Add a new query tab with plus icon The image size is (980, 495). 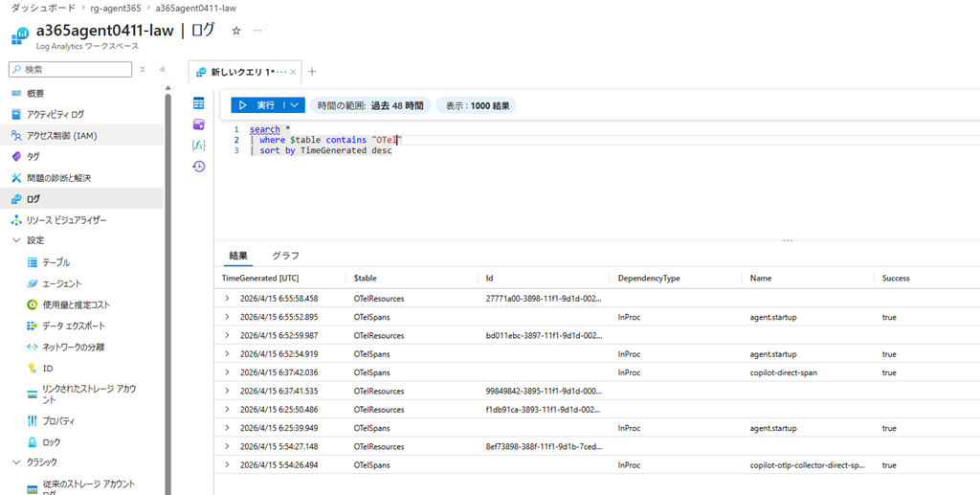312,72
